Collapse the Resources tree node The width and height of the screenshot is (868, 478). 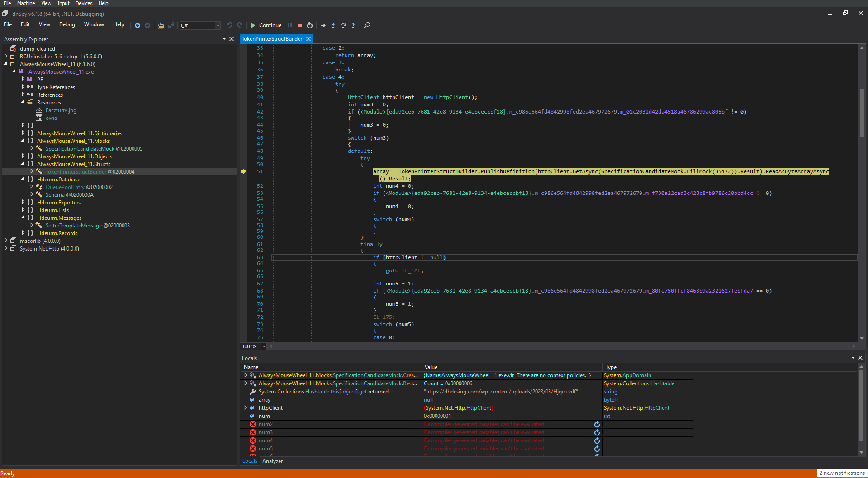pos(23,103)
